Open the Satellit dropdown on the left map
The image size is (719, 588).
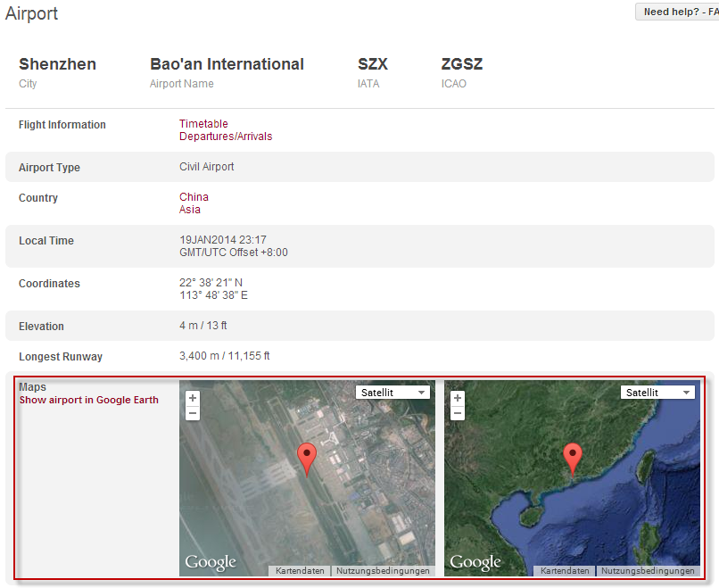click(x=393, y=393)
